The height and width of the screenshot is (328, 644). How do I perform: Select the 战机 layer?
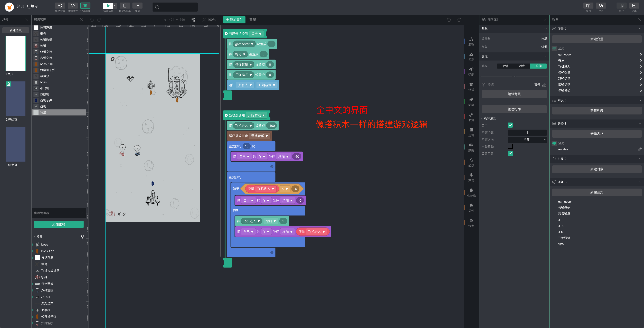point(59,106)
